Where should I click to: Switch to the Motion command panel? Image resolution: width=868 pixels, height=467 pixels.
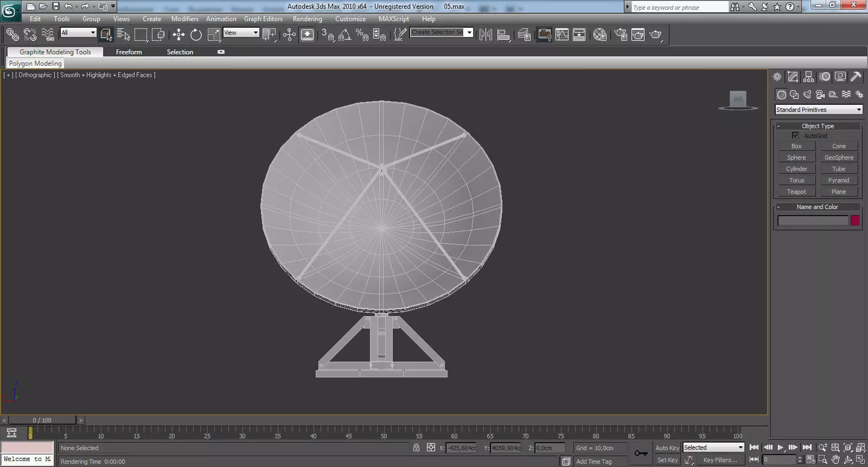click(x=825, y=77)
